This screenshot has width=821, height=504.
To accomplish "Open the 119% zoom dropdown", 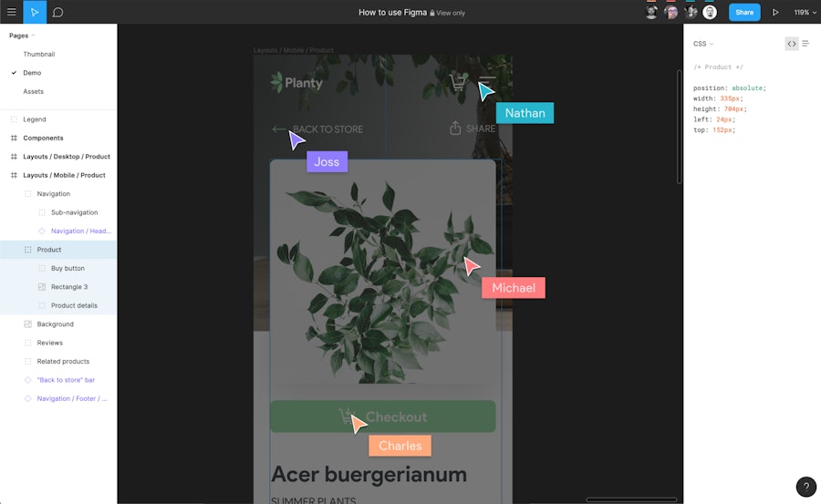I will pos(805,12).
